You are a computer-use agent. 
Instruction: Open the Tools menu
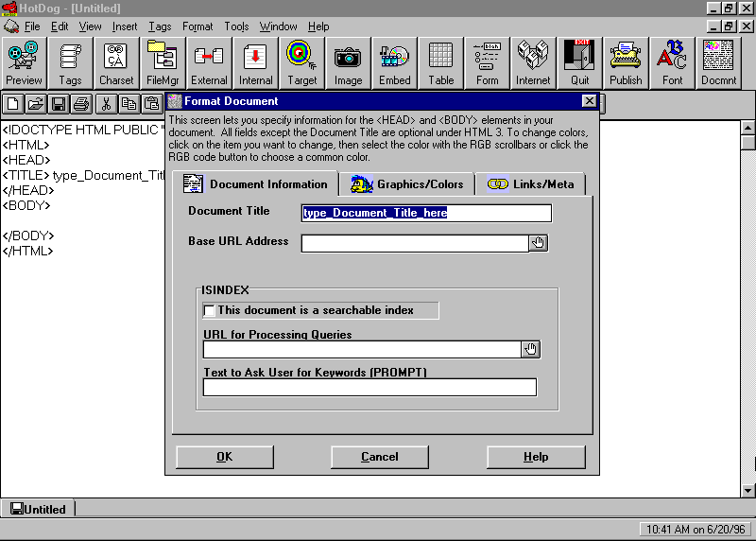[x=236, y=26]
